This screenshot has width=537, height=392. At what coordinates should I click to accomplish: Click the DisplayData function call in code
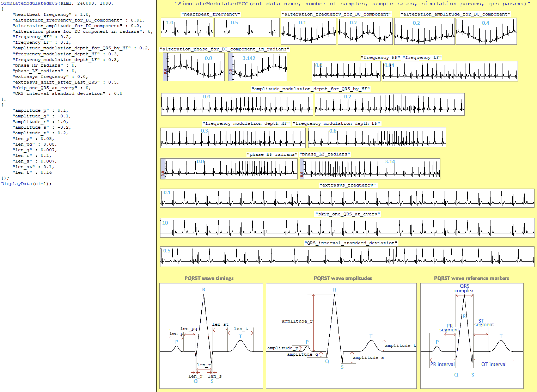[17, 184]
